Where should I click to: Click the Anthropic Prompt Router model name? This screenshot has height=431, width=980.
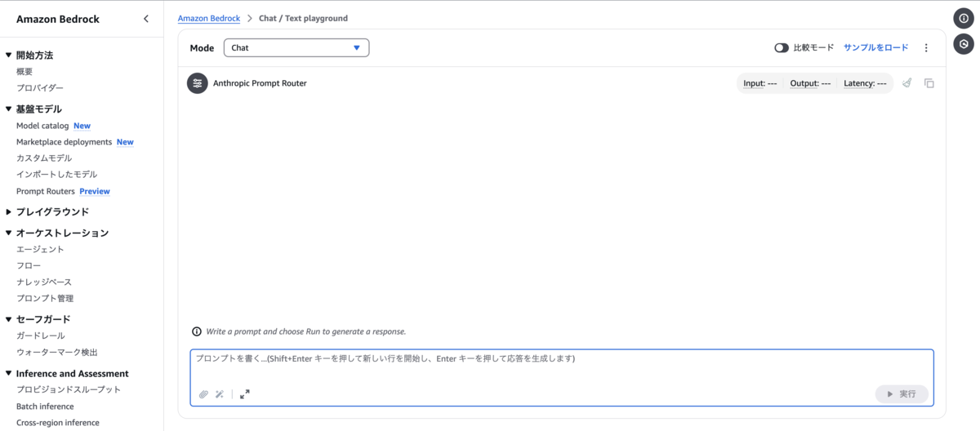coord(260,83)
